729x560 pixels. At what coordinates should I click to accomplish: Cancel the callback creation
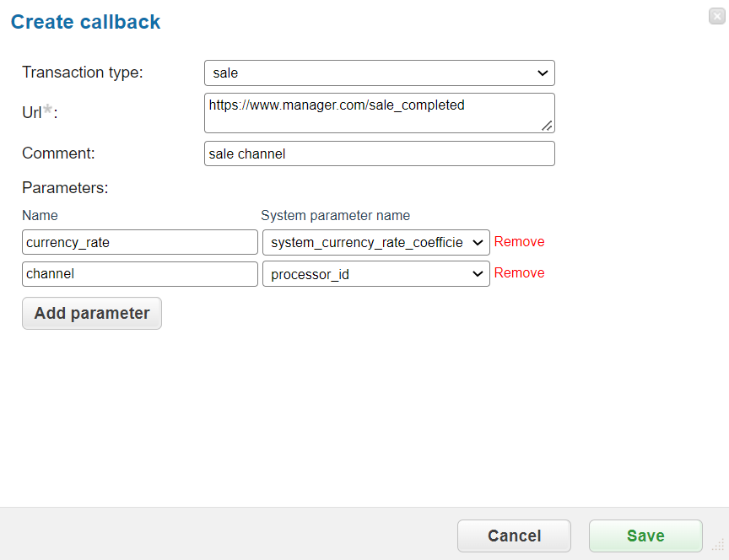pyautogui.click(x=514, y=536)
